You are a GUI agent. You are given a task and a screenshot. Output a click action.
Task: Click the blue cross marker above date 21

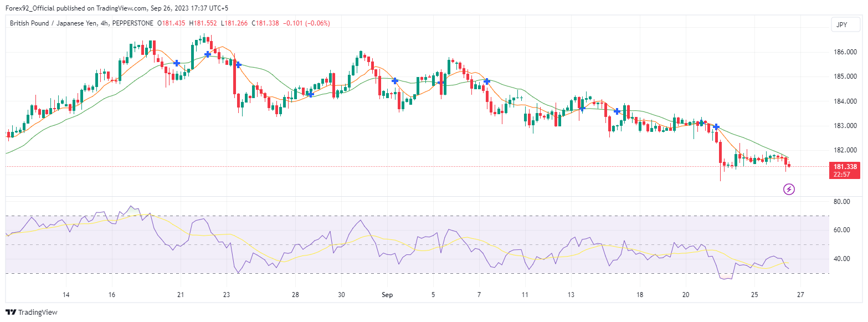(177, 63)
